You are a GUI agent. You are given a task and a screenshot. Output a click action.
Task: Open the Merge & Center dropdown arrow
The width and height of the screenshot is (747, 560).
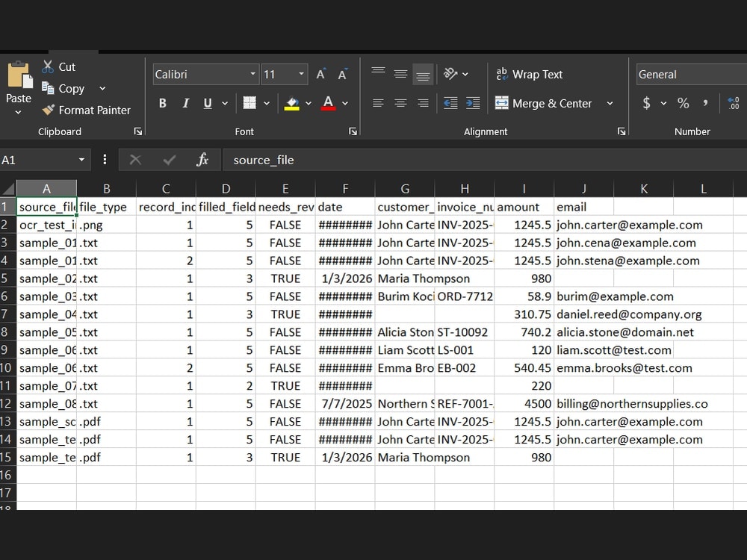[610, 103]
